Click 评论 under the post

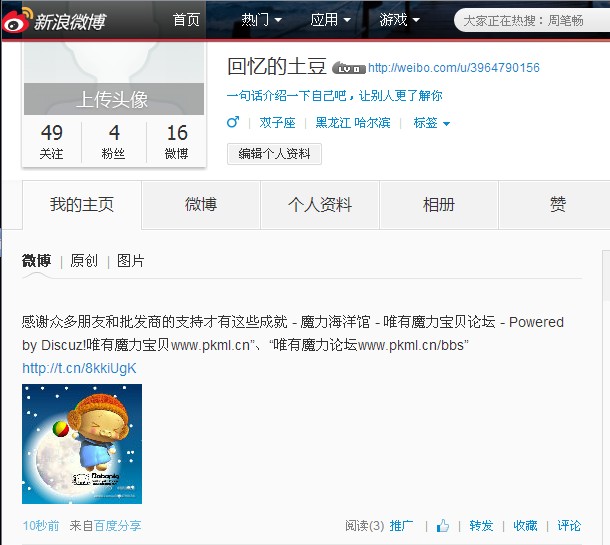569,525
